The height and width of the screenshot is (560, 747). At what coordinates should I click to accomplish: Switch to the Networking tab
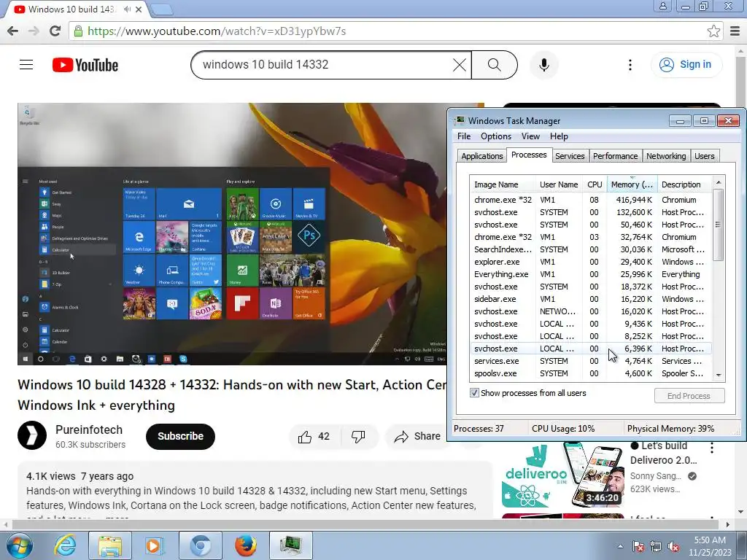point(666,156)
